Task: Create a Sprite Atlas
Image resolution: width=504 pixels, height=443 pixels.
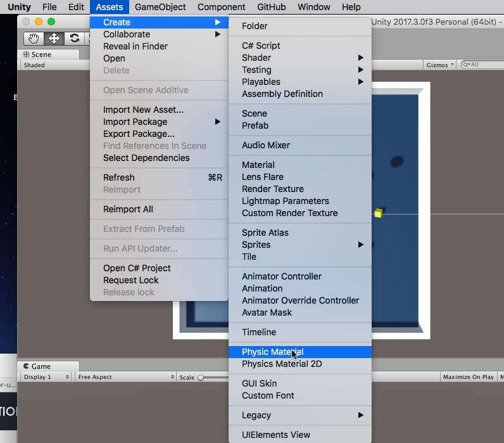Action: (300, 233)
